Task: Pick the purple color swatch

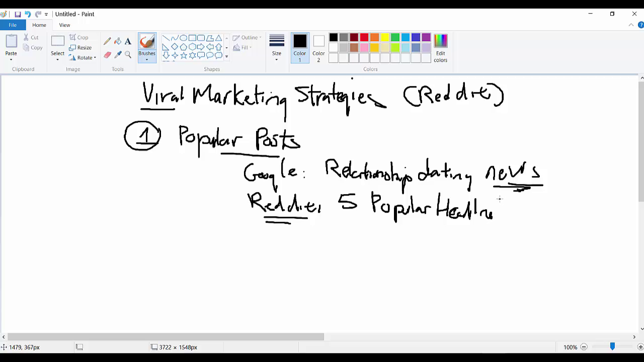Action: (x=426, y=38)
